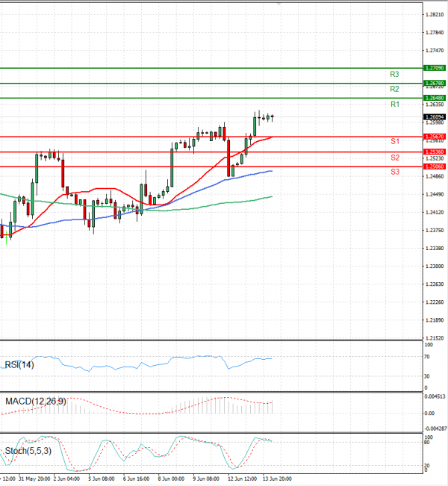Screen dimensions: 448x486
Task: Click the 31 May 20:00 time label
Action: [34, 479]
